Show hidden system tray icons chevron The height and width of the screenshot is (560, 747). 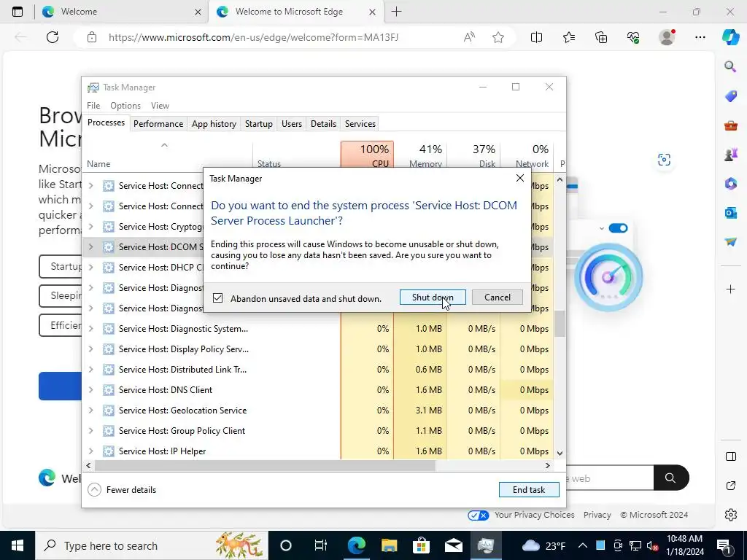coord(583,545)
